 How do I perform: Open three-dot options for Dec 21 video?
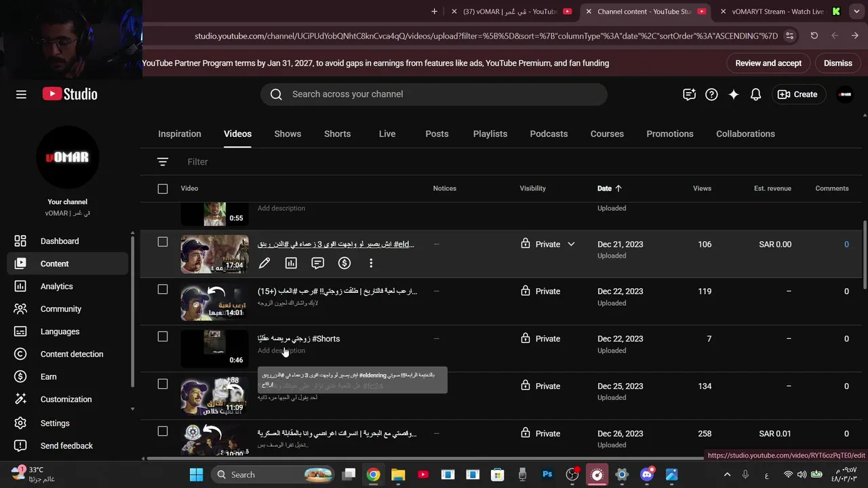[371, 263]
